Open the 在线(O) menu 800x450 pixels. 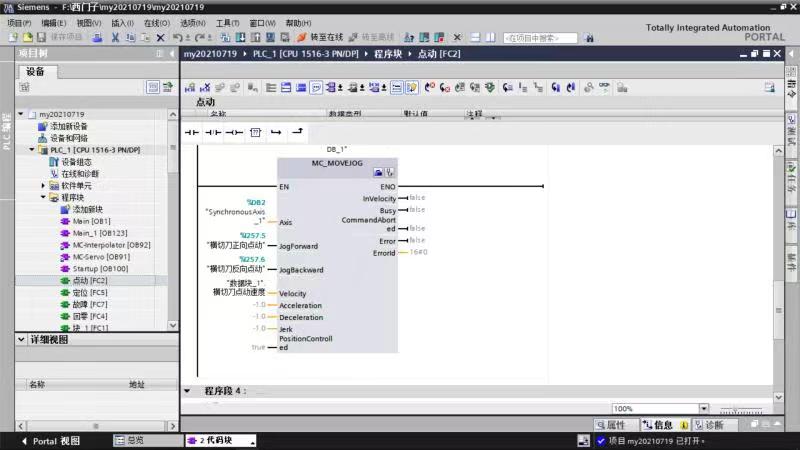click(157, 23)
